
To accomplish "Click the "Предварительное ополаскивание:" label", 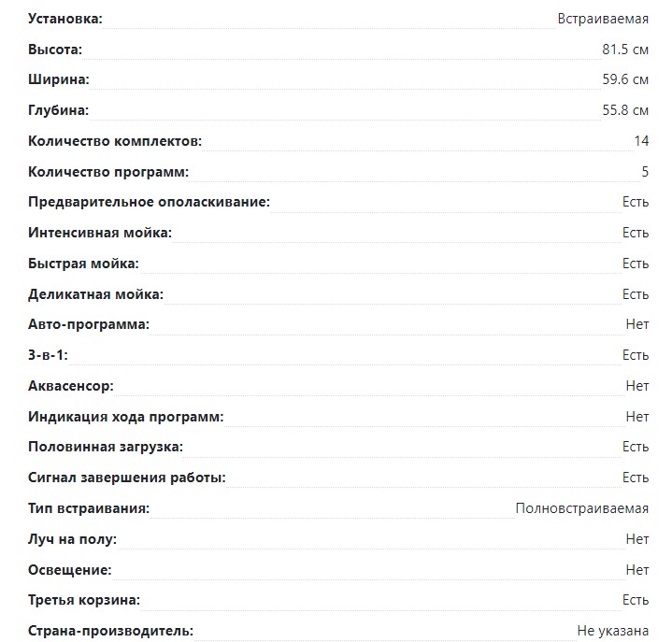I will 149,202.
